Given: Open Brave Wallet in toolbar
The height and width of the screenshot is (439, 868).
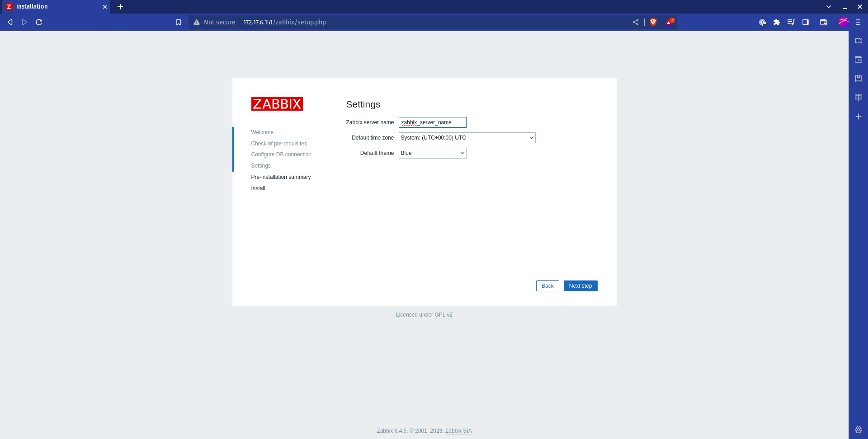Looking at the screenshot, I should (x=824, y=22).
